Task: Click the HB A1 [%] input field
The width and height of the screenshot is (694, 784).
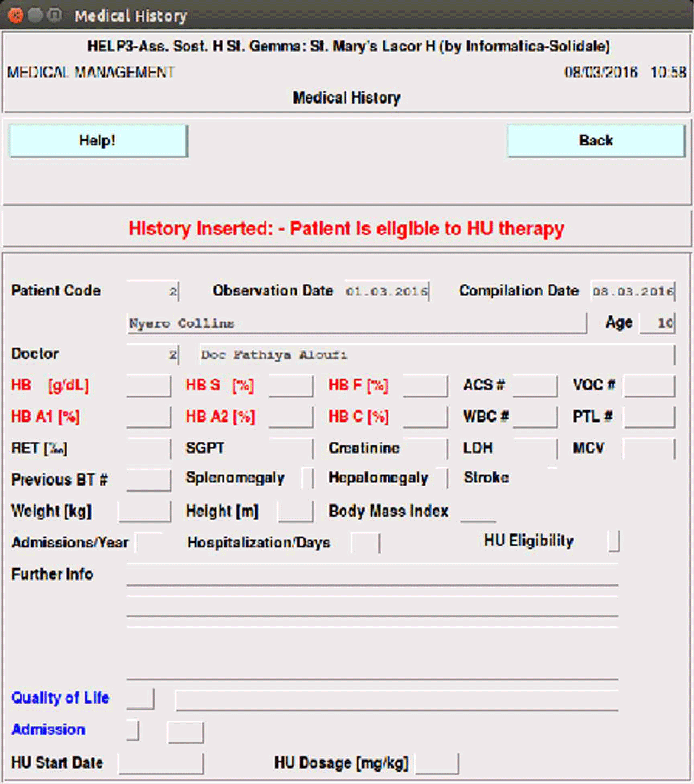Action: point(149,417)
